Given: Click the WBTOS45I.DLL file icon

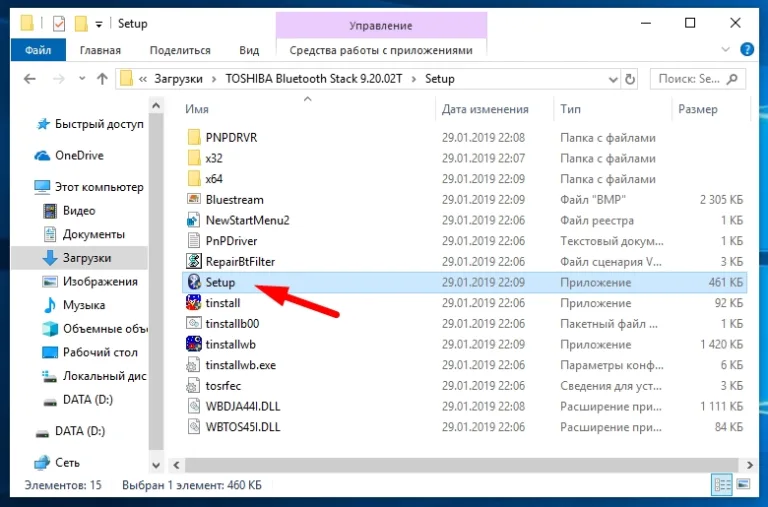Looking at the screenshot, I should pos(194,427).
